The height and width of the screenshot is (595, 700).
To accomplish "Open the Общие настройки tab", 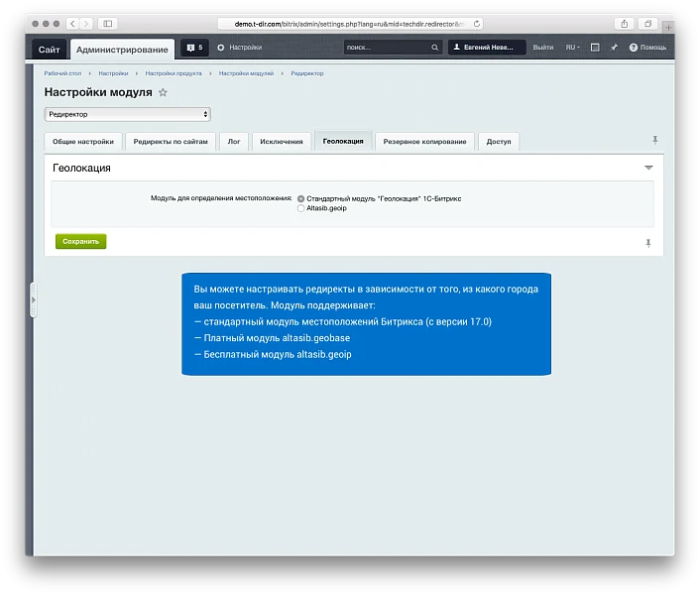I will point(83,142).
